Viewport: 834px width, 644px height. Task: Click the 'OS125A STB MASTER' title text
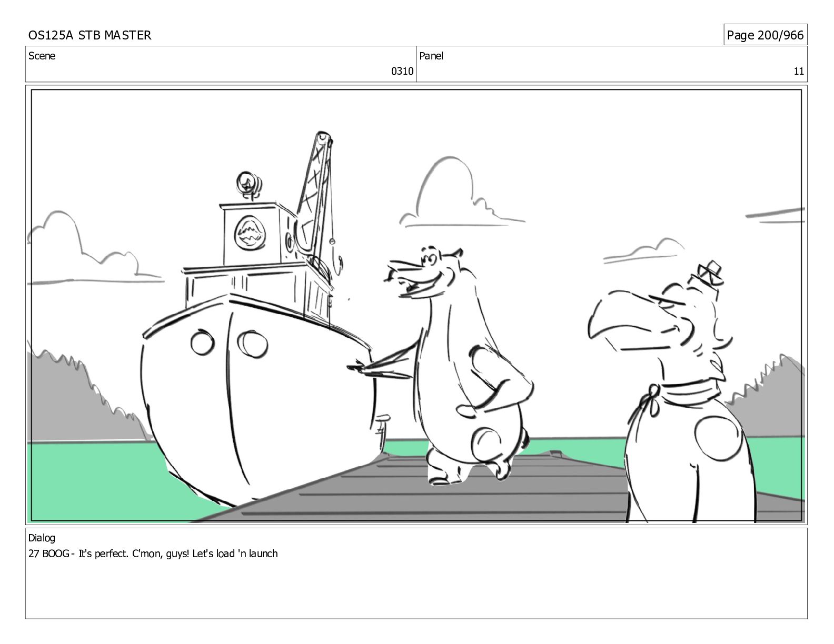coord(90,35)
